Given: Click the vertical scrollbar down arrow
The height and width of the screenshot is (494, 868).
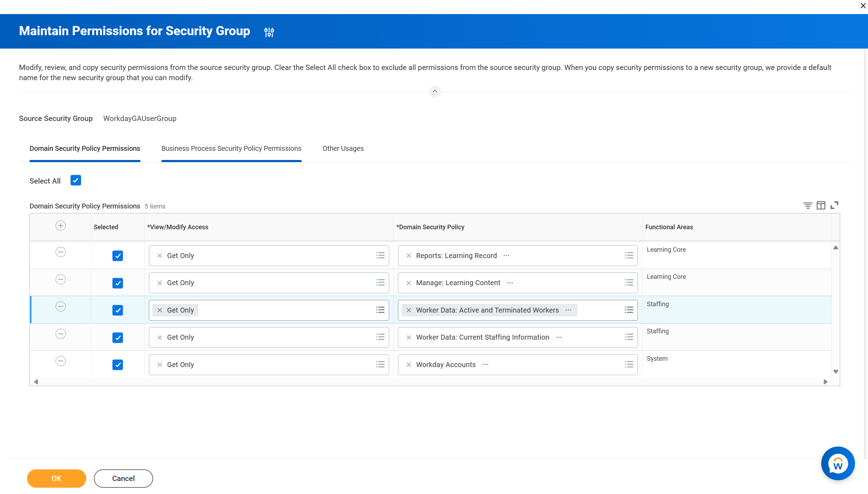Looking at the screenshot, I should [836, 371].
